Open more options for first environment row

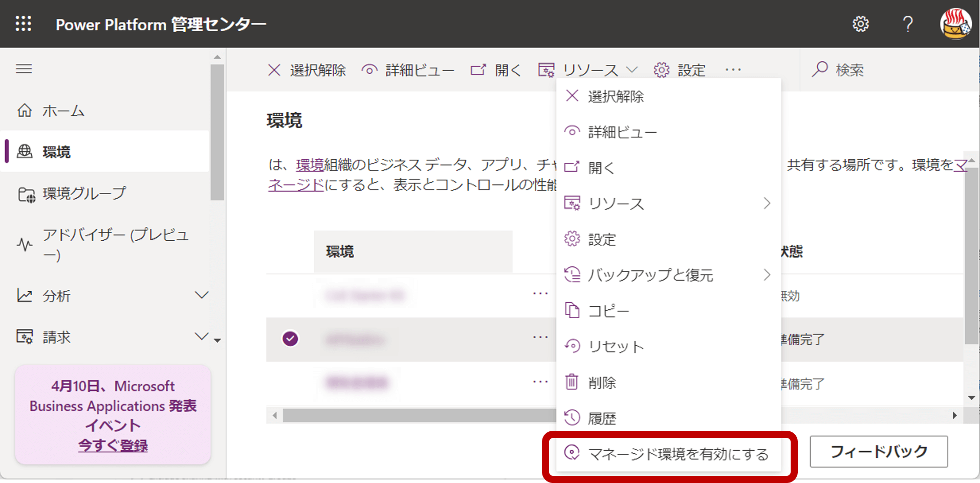(540, 293)
